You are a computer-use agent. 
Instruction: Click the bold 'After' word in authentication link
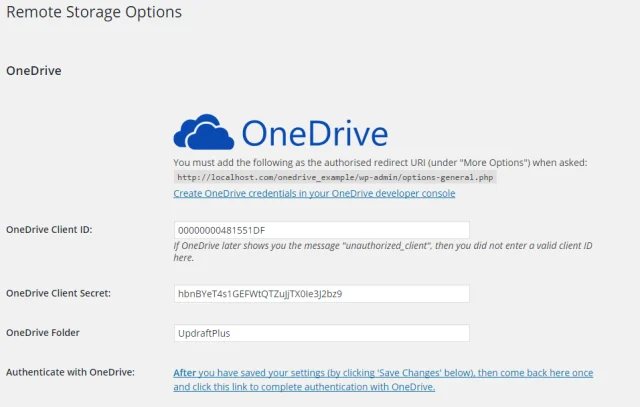(x=184, y=373)
